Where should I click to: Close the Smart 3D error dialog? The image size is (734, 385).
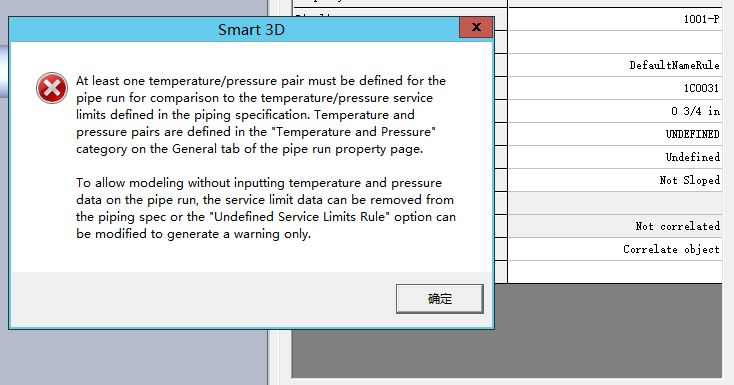coord(476,28)
